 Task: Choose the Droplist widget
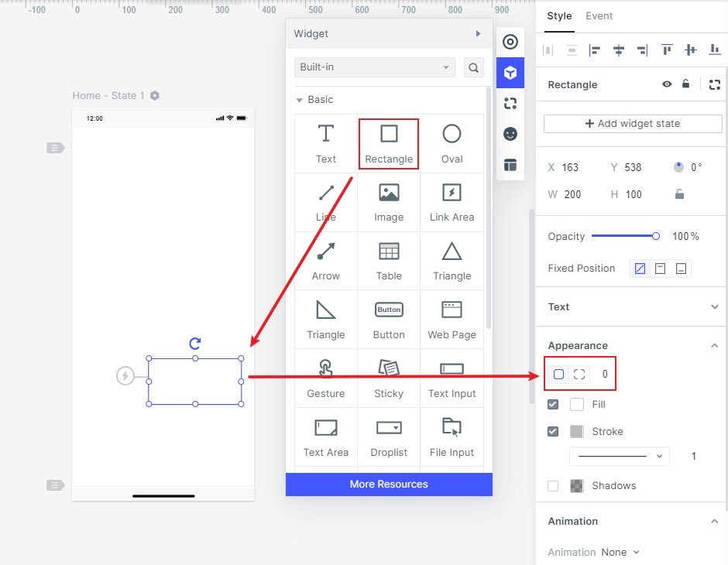click(x=389, y=437)
